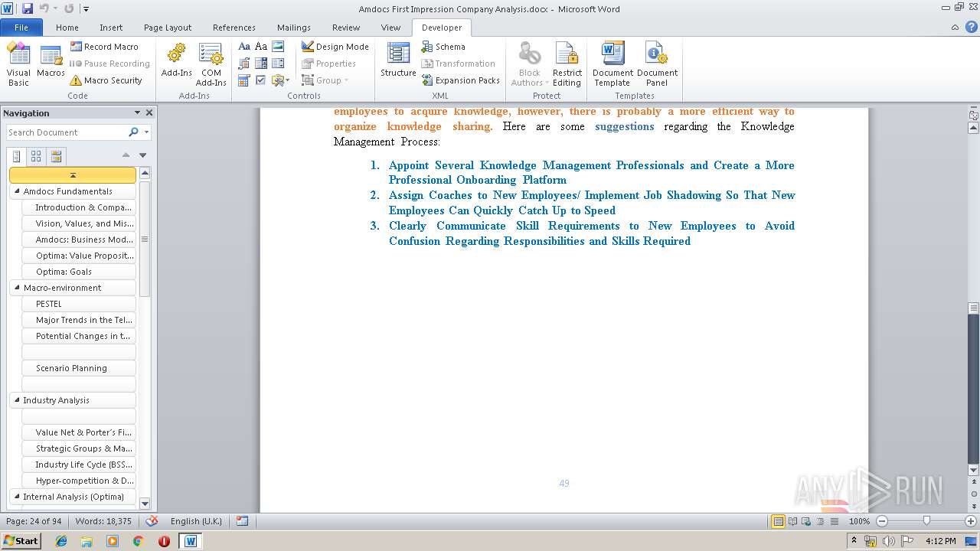The width and height of the screenshot is (980, 551).
Task: Customize the Quick Access Toolbar dropdown
Action: click(86, 9)
